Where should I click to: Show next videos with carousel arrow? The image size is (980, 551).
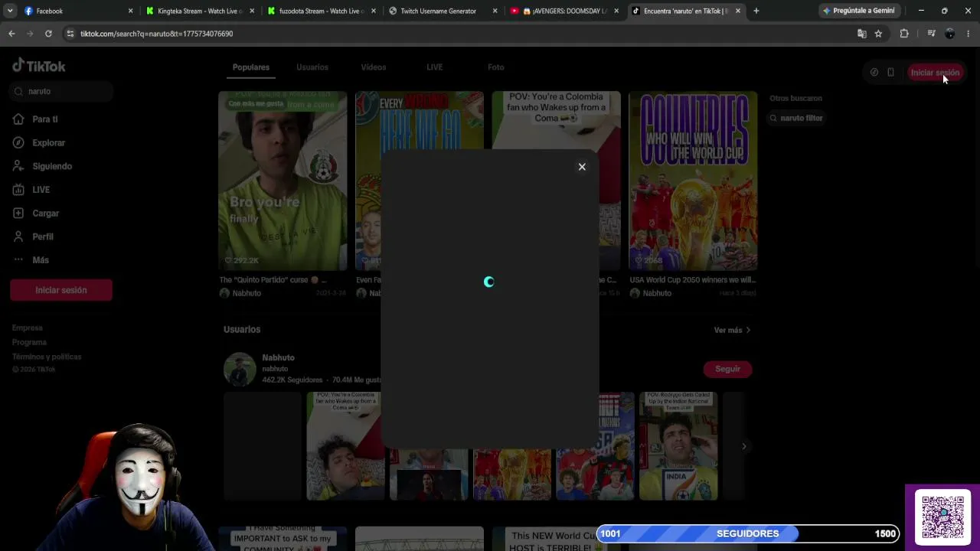pyautogui.click(x=743, y=446)
